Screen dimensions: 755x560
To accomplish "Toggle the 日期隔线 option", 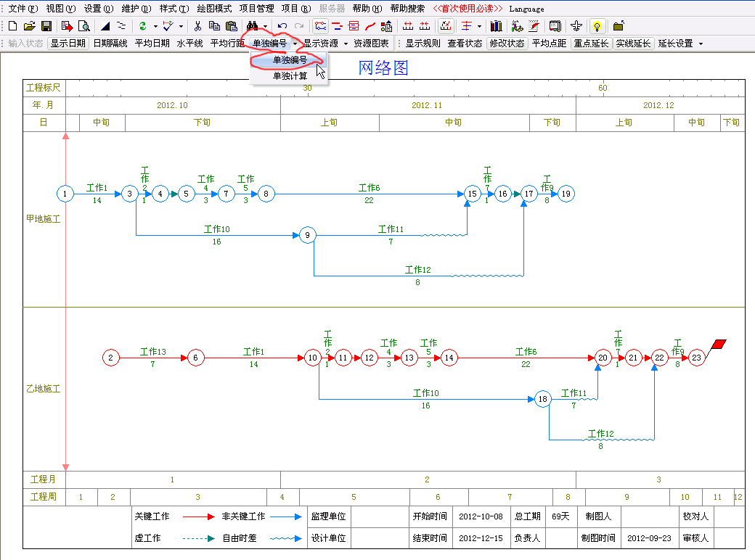I will 110,44.
